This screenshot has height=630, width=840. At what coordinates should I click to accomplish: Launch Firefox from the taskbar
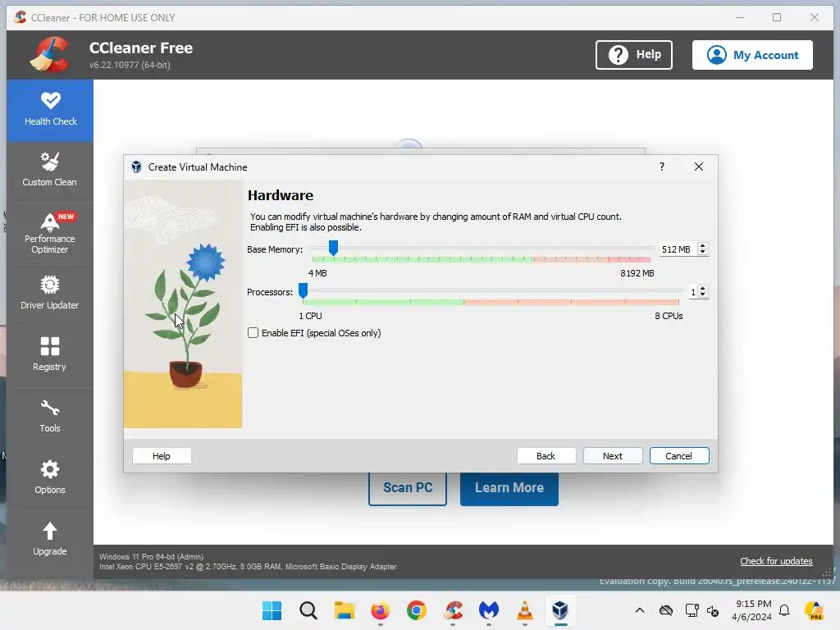click(381, 610)
